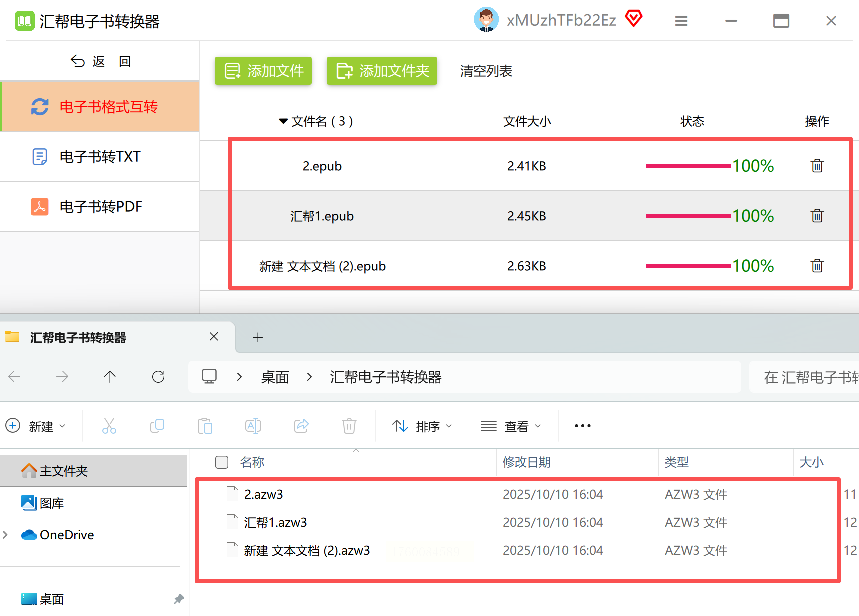The width and height of the screenshot is (859, 616).
Task: Click the progress bar for 2.epub
Action: (x=688, y=166)
